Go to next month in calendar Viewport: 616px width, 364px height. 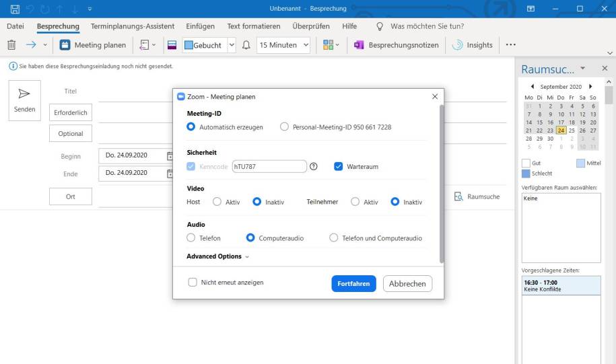(590, 86)
